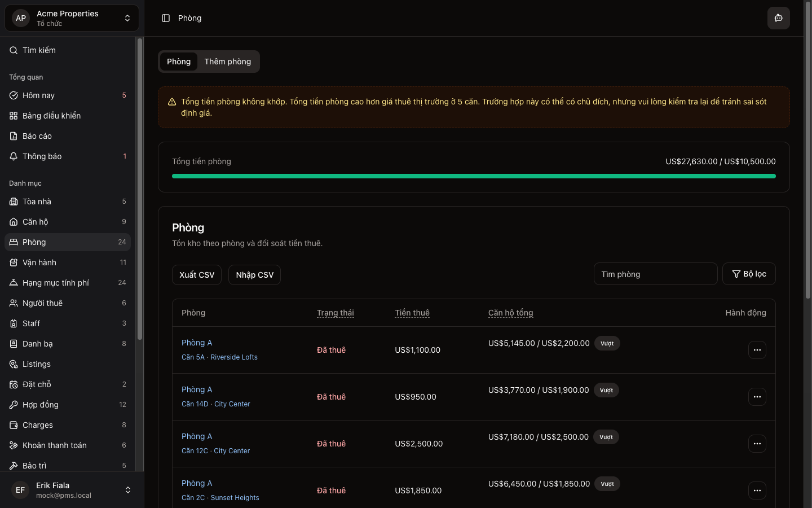Open Bảng điều khiển dashboard icon
The image size is (812, 508).
[x=14, y=116]
